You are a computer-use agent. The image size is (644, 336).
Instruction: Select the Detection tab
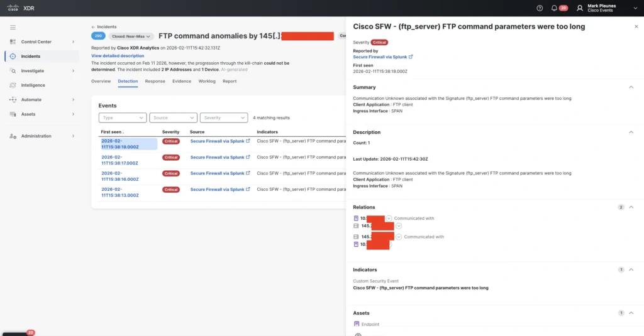tap(128, 81)
